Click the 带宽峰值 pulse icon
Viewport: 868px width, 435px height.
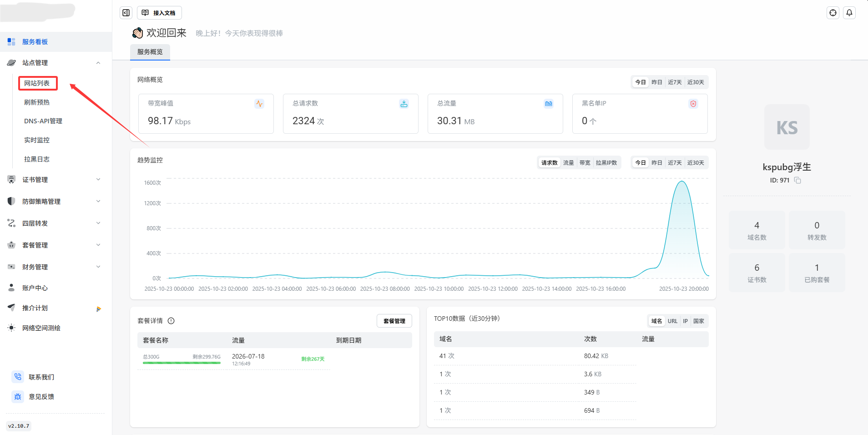pos(259,104)
